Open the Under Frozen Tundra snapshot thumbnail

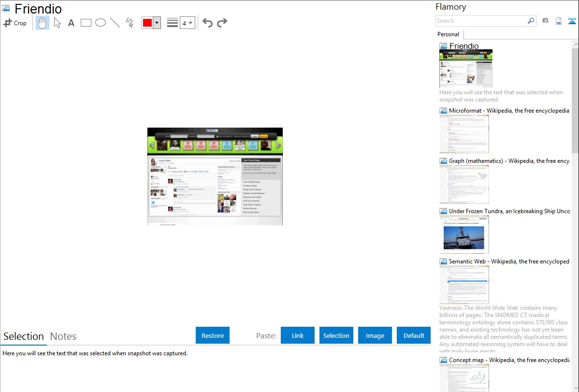point(464,234)
